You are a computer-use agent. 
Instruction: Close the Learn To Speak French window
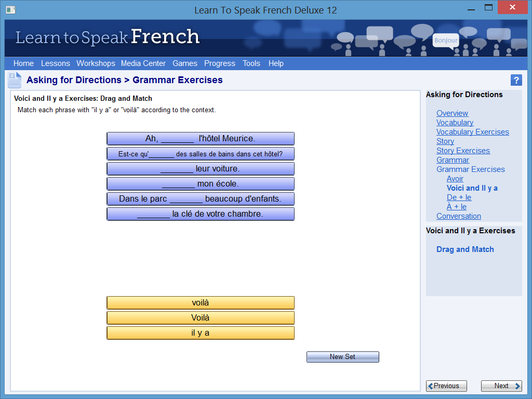tap(512, 7)
